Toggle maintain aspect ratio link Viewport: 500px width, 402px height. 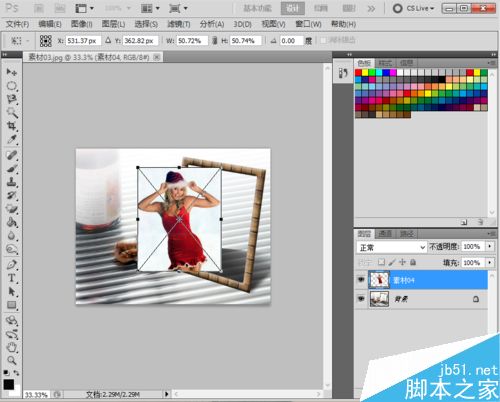[214, 41]
